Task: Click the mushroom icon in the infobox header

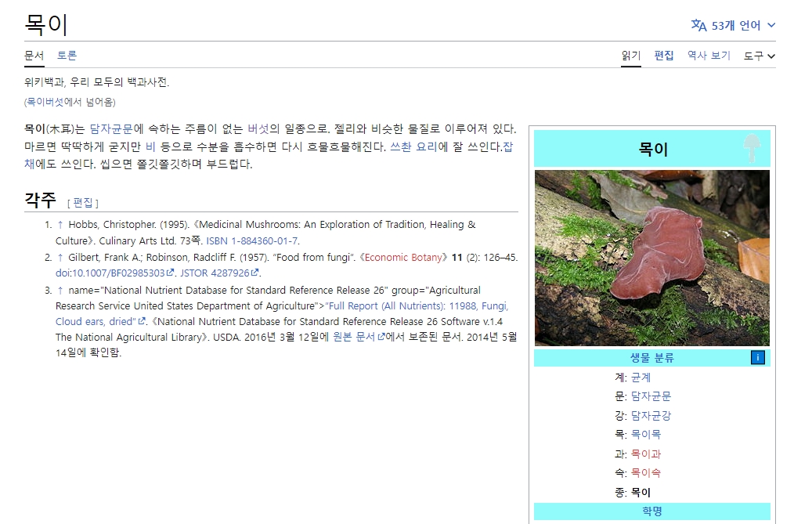Action: pos(752,148)
